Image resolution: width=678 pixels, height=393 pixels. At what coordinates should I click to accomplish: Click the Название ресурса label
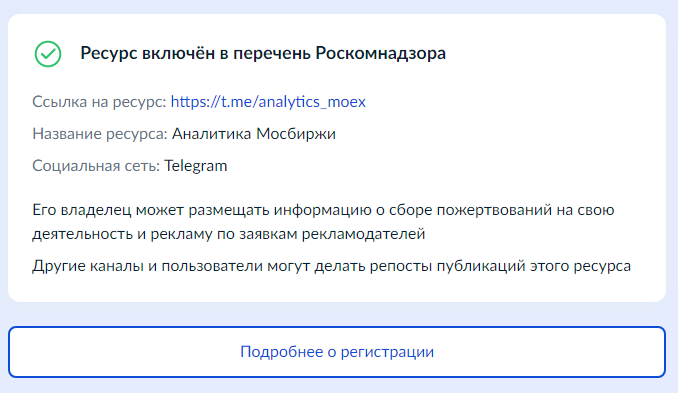100,134
